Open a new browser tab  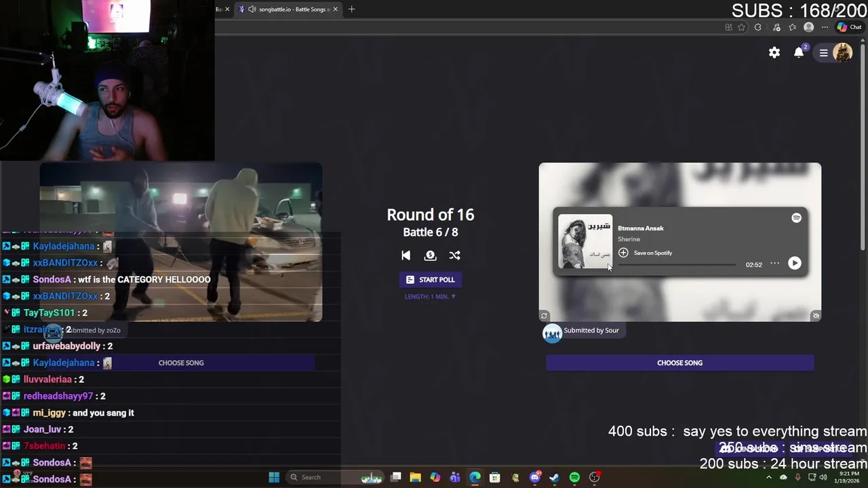tap(351, 9)
